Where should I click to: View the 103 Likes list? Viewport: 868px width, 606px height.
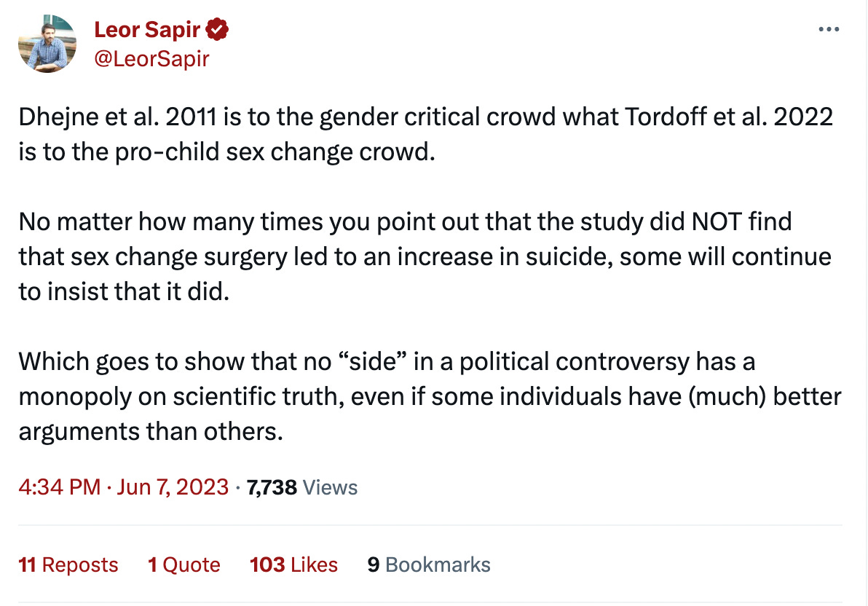click(293, 564)
